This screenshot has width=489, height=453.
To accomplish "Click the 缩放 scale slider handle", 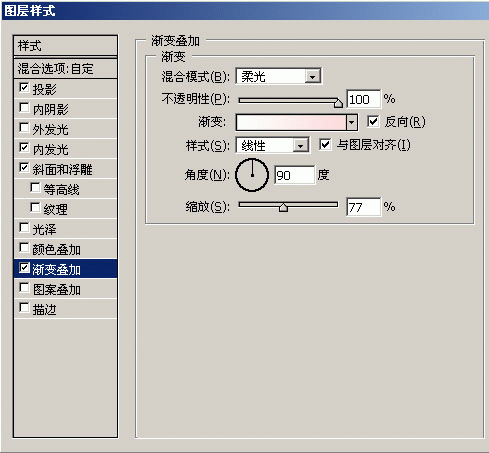I will (283, 207).
